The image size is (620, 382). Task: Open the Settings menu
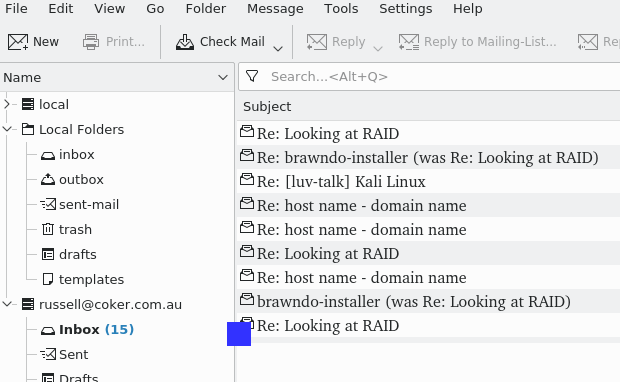pyautogui.click(x=405, y=9)
